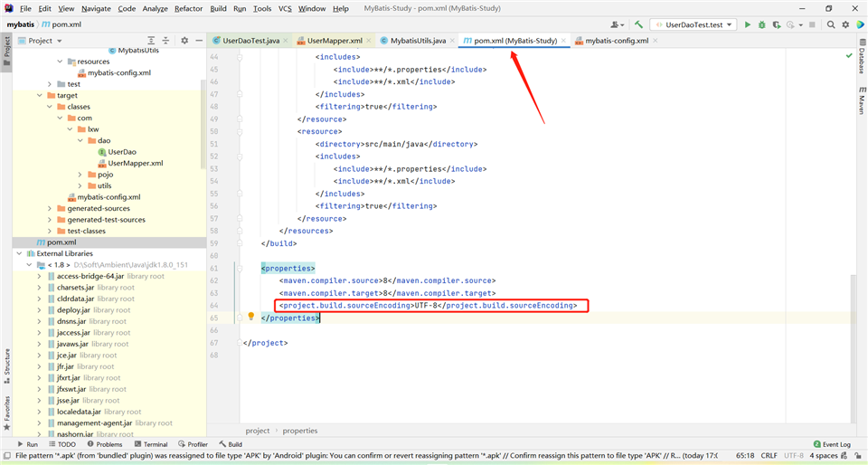Open the Refactor menu
The width and height of the screenshot is (868, 465).
188,8
